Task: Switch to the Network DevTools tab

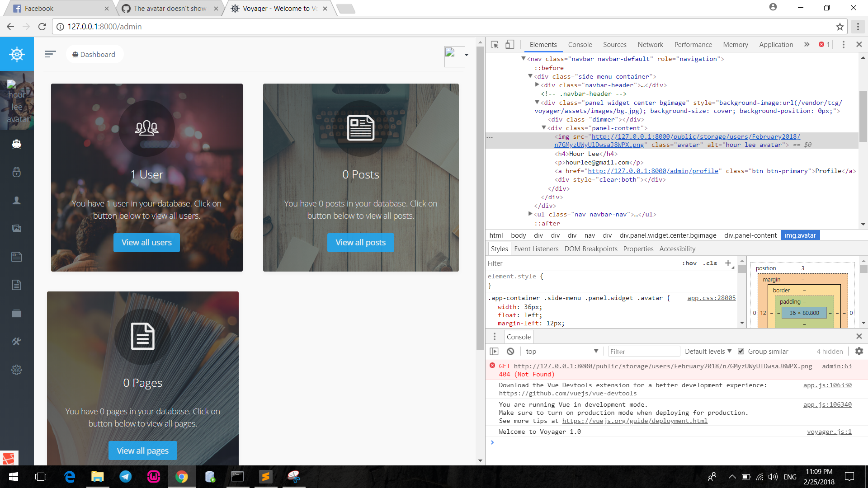Action: pyautogui.click(x=650, y=44)
